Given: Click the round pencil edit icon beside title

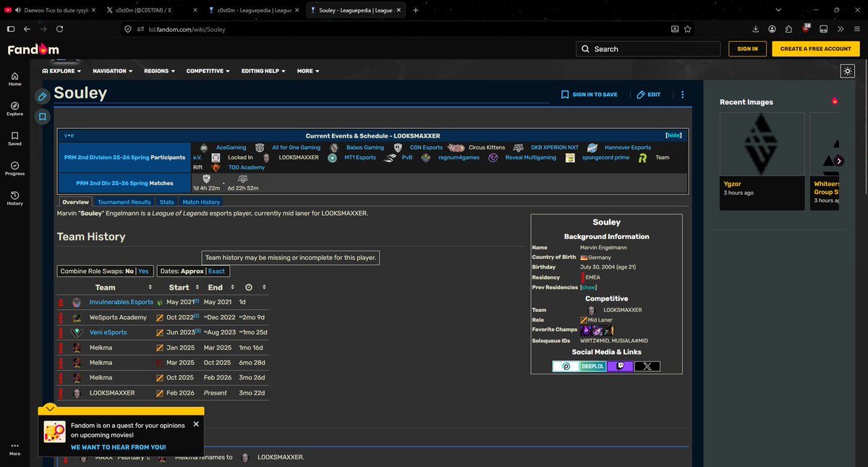Looking at the screenshot, I should 43,96.
